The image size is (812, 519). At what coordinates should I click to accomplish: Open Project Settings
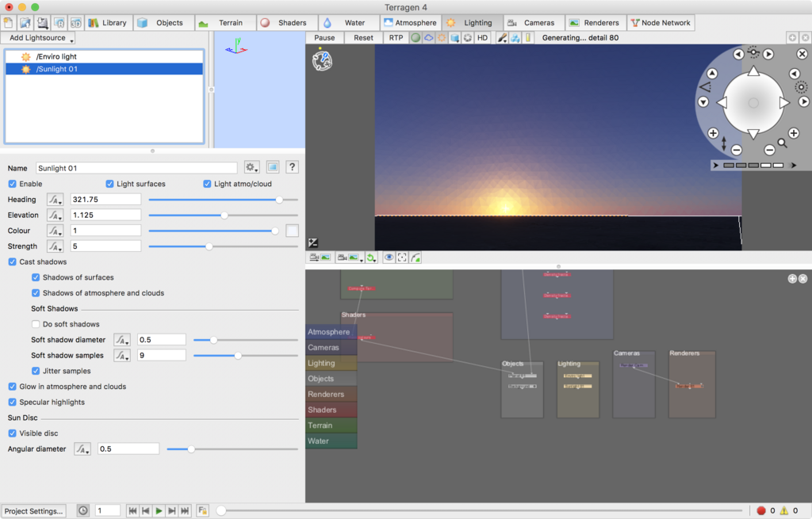click(x=33, y=511)
